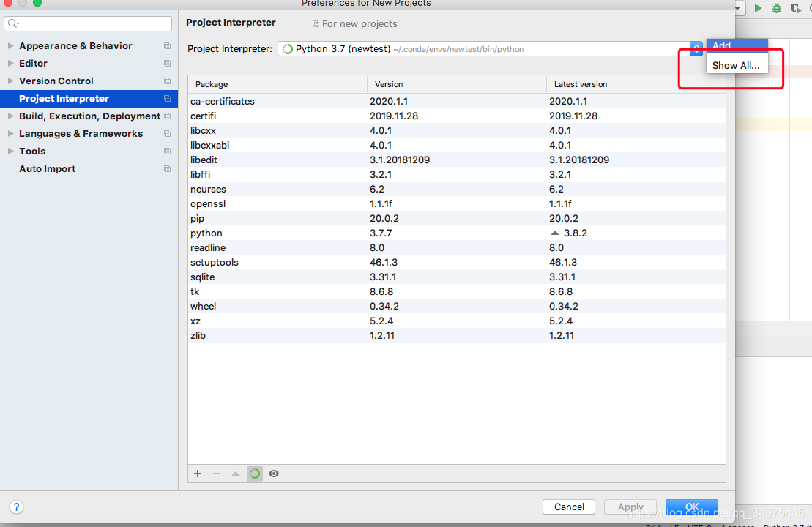Select the openssl package row
The height and width of the screenshot is (527, 812).
(x=457, y=203)
